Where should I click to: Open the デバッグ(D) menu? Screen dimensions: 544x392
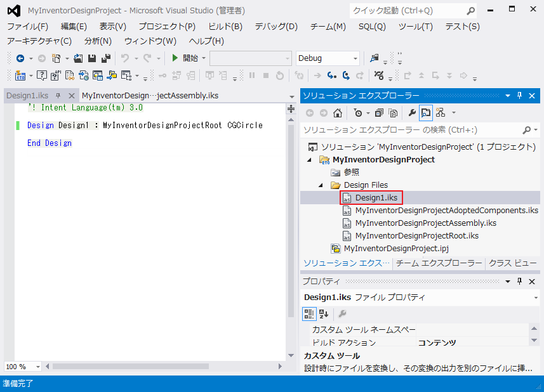pos(276,27)
